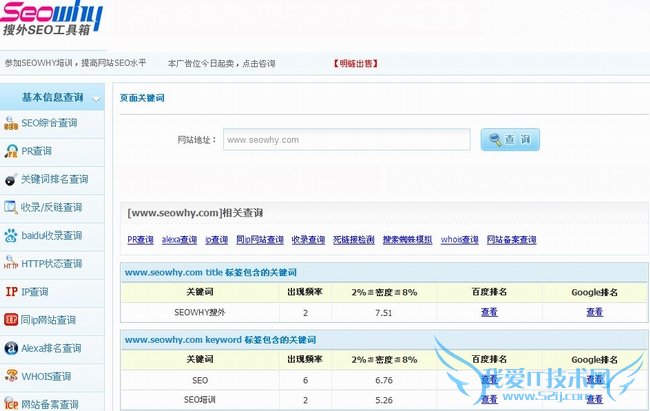
Task: Click the 搜索蜘蛛模拟 related link
Action: (x=407, y=240)
